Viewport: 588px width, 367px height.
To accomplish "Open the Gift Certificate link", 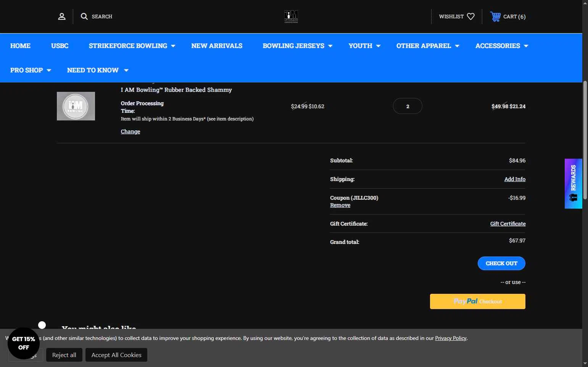I will [508, 224].
